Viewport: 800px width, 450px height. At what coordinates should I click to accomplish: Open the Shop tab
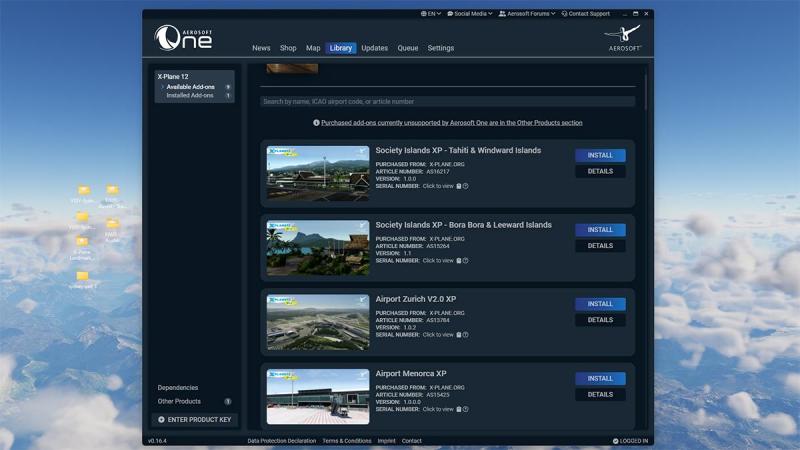pos(288,48)
